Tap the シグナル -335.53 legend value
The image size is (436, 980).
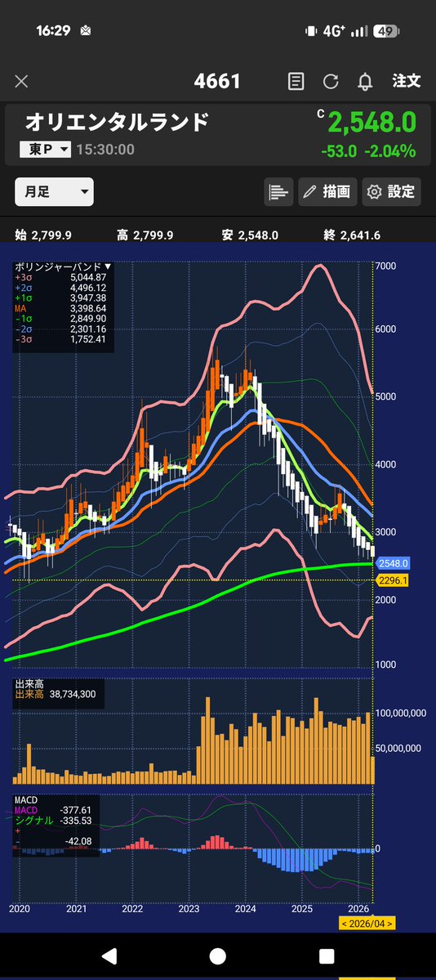pos(52,821)
